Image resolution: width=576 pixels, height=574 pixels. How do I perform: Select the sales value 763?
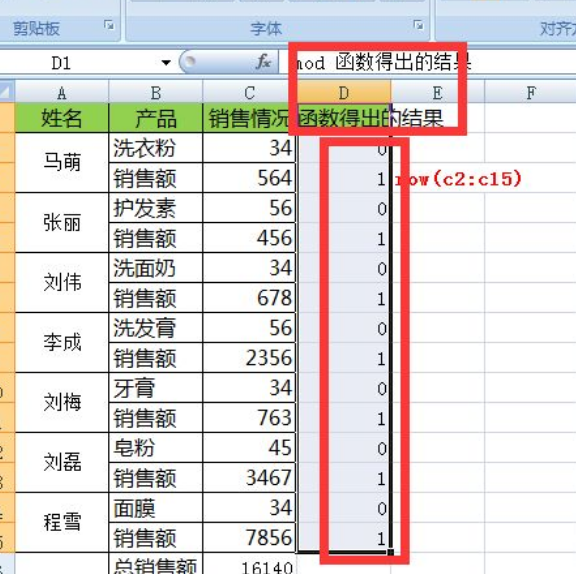tap(249, 417)
